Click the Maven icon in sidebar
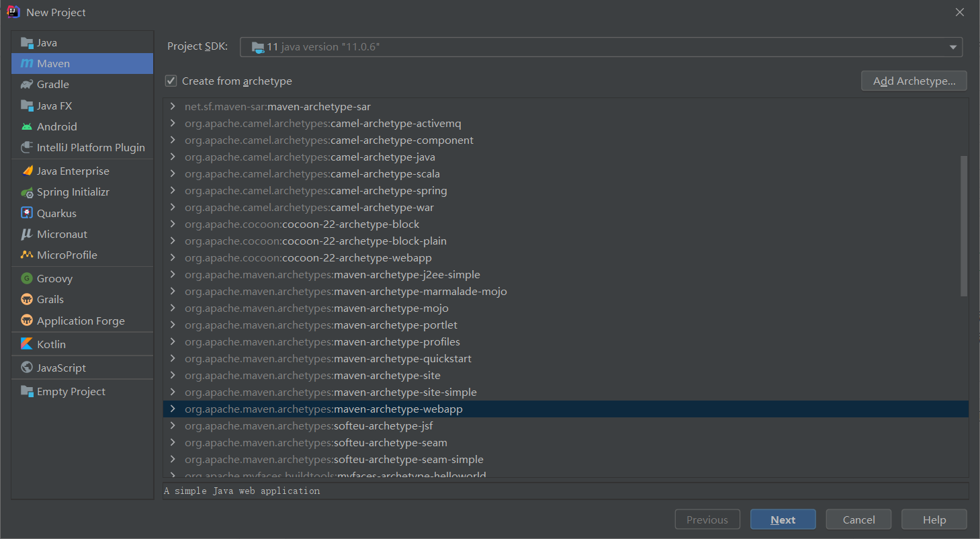This screenshot has width=980, height=539. [x=27, y=63]
